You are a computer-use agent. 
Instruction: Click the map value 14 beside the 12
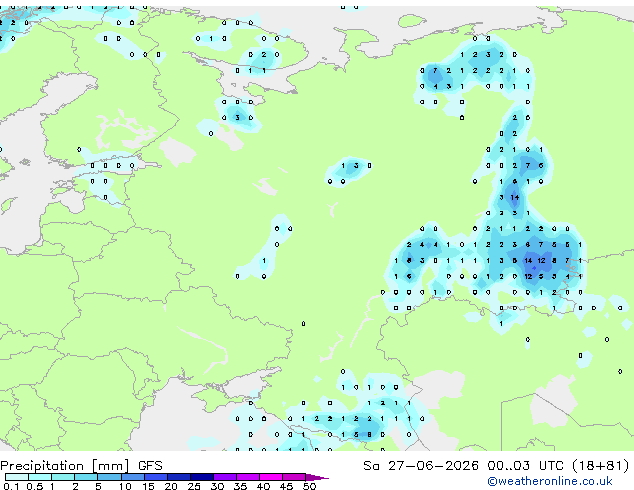pyautogui.click(x=528, y=261)
